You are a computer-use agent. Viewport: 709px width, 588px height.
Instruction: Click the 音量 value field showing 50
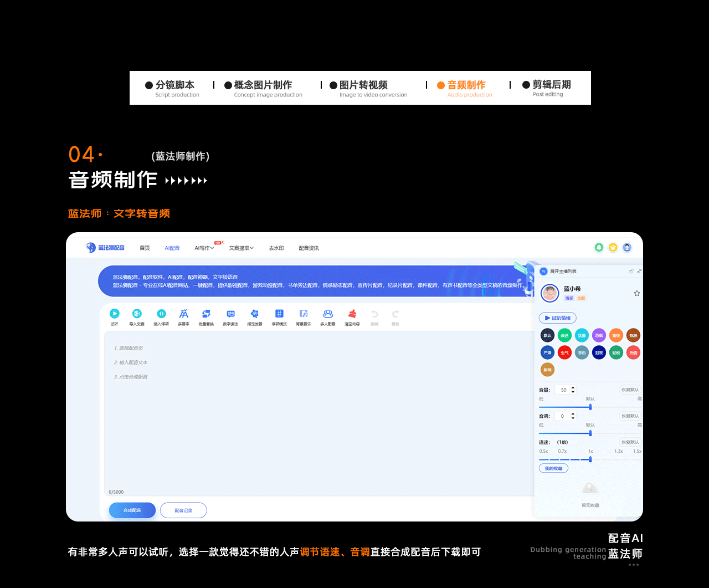point(563,390)
